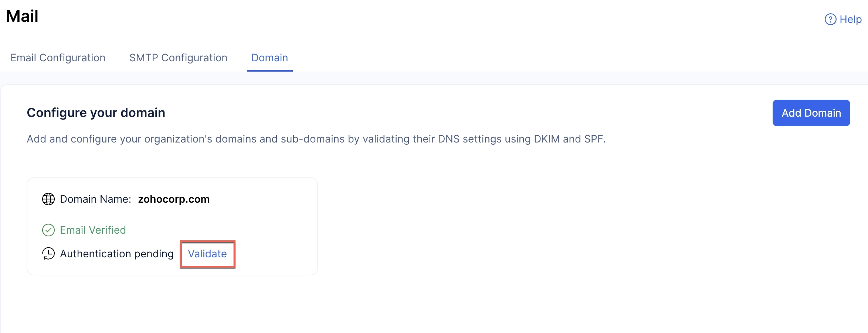Open the Email Configuration tab
868x333 pixels.
(58, 58)
